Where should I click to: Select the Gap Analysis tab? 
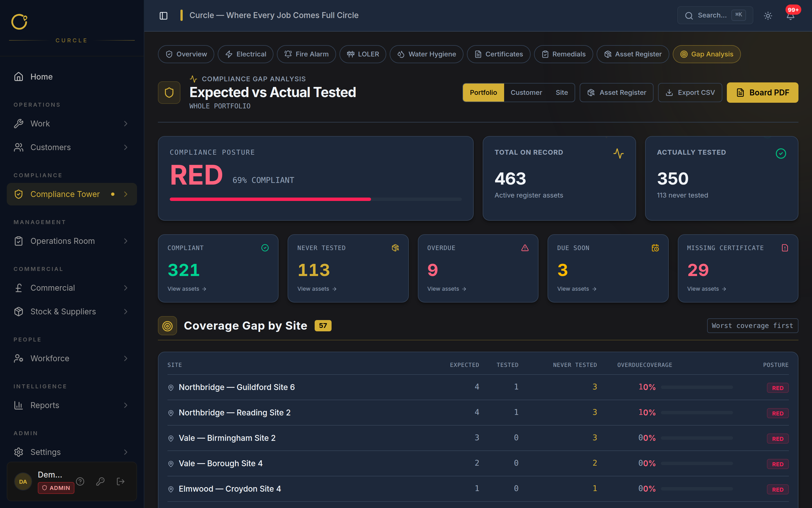[706, 54]
